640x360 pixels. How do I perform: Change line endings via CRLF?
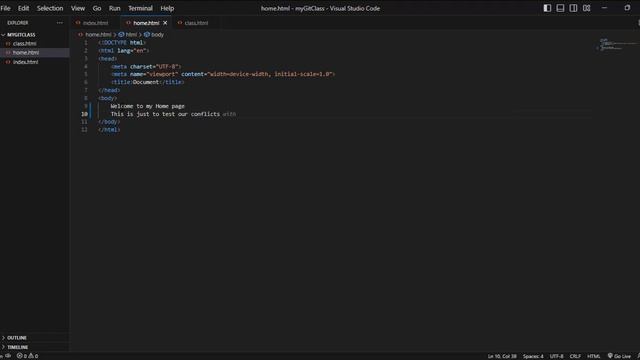pos(575,356)
